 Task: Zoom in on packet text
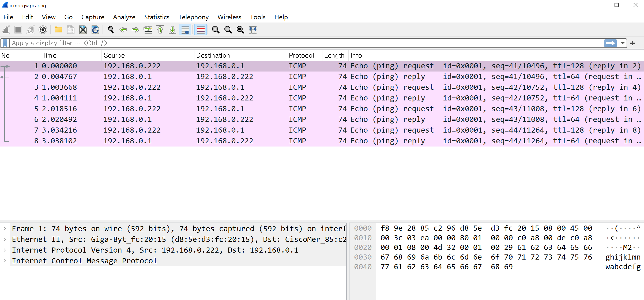(216, 30)
